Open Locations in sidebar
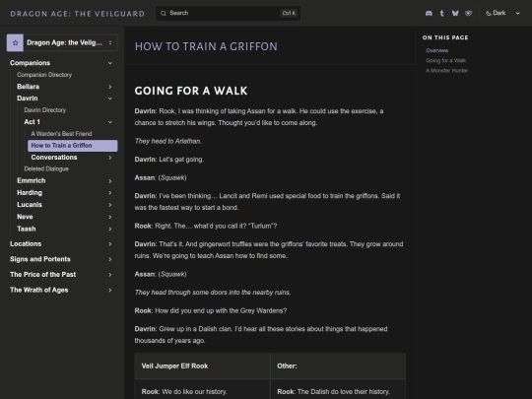This screenshot has width=532, height=399. coord(26,243)
